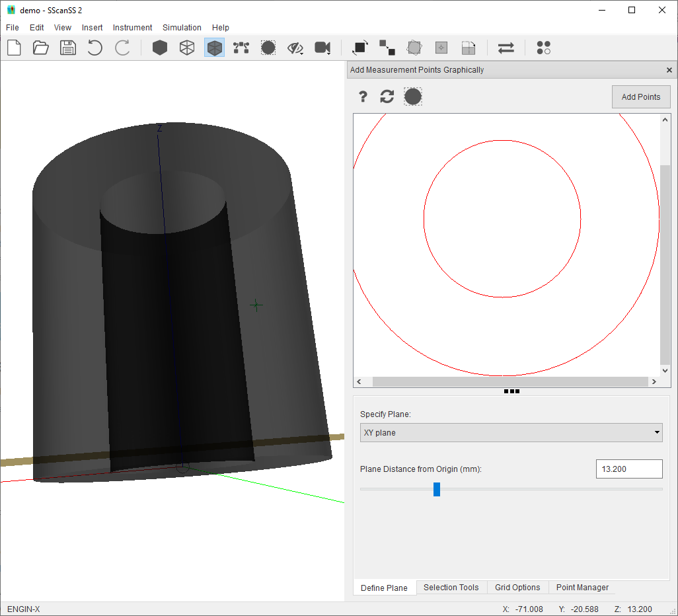Switch to solid rendering mode
This screenshot has height=616, width=678.
(x=160, y=48)
